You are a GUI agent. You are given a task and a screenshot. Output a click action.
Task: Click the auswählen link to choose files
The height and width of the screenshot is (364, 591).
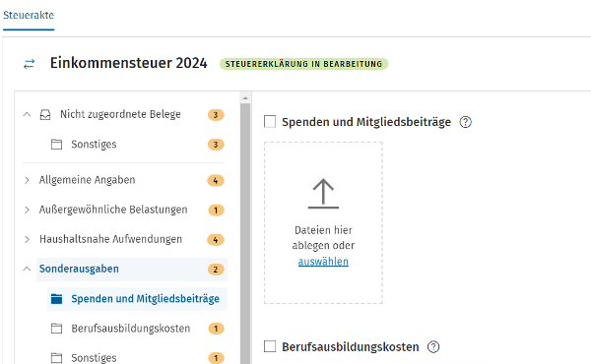click(323, 262)
